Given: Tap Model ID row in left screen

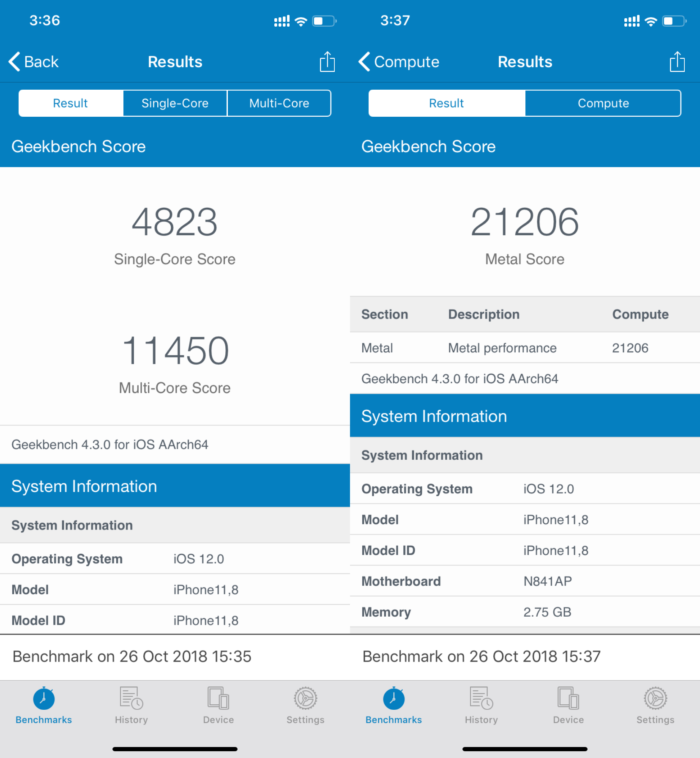Looking at the screenshot, I should pyautogui.click(x=175, y=620).
